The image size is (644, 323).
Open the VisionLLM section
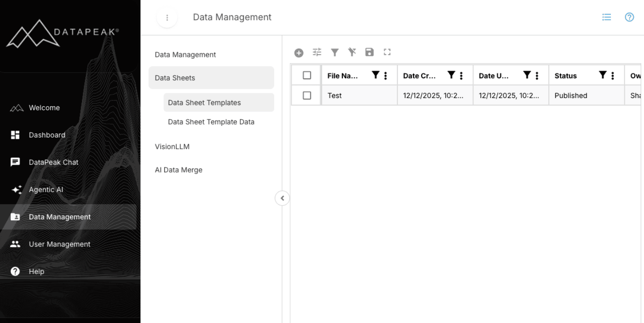tap(172, 146)
